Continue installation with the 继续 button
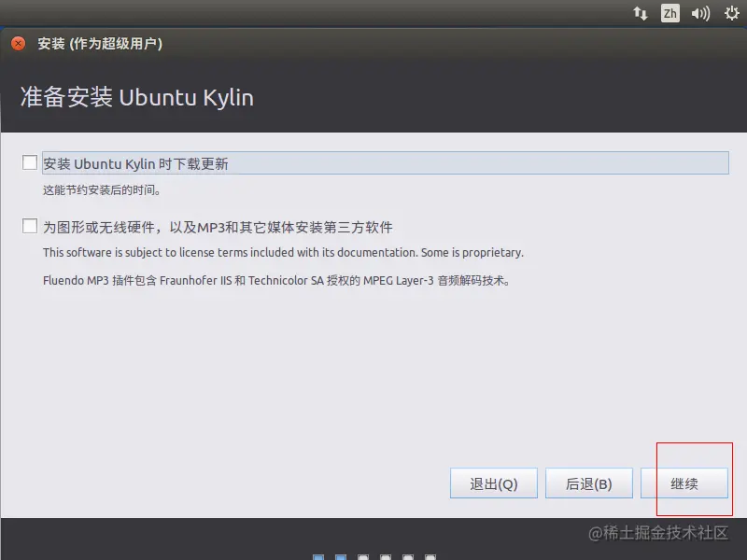Viewport: 747px width, 560px height. pos(684,483)
